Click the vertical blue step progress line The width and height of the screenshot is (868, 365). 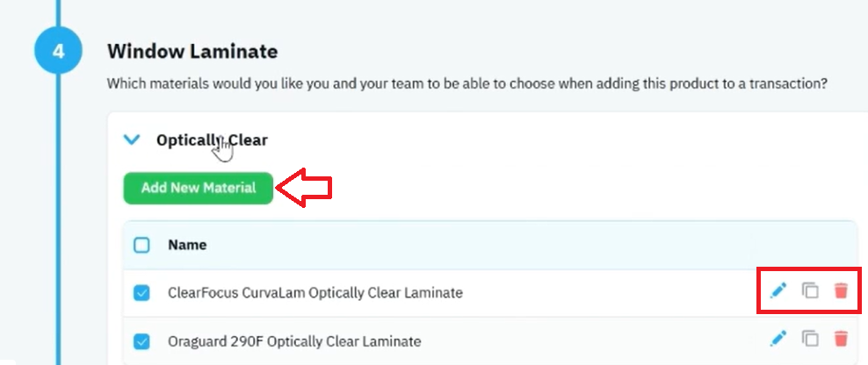click(58, 221)
